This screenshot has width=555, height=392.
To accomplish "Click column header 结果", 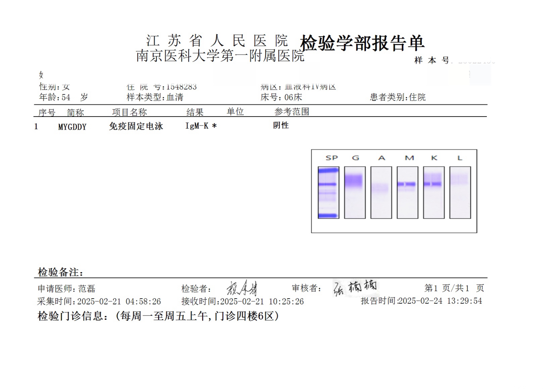I will click(195, 112).
